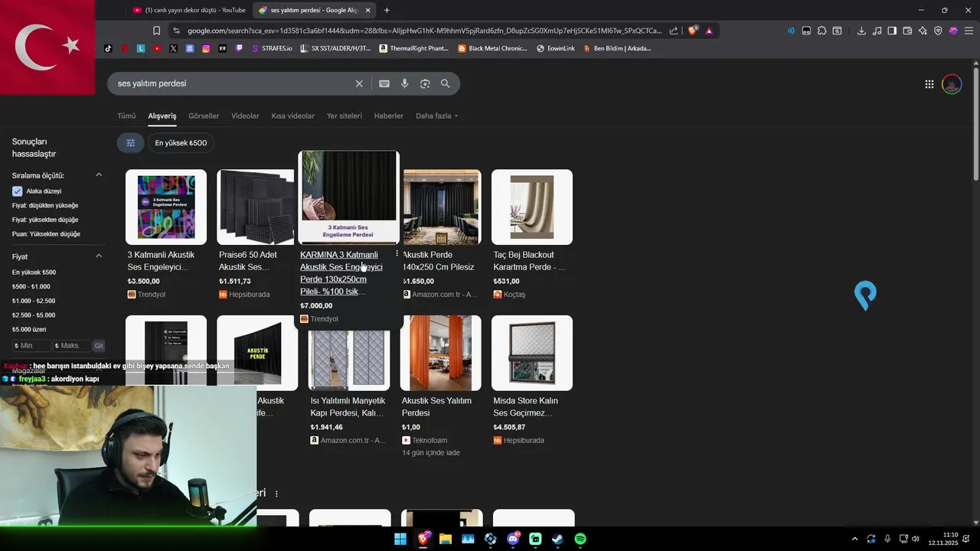This screenshot has height=551, width=980.
Task: Open the Google account avatar menu
Action: click(952, 84)
